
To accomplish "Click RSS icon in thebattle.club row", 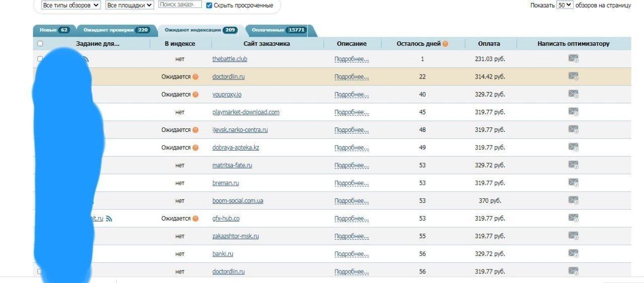I will tap(86, 59).
